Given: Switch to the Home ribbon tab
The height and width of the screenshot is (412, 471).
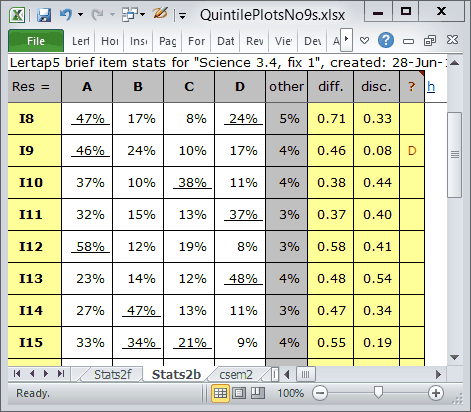Looking at the screenshot, I should pos(110,41).
